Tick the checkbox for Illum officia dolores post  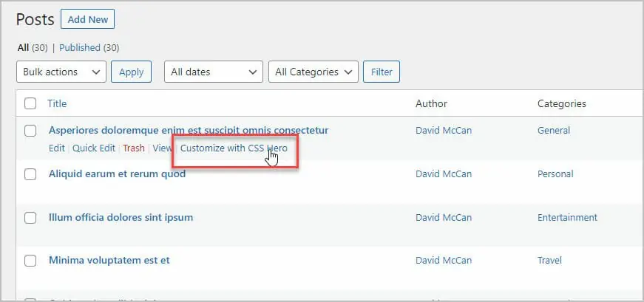[30, 218]
